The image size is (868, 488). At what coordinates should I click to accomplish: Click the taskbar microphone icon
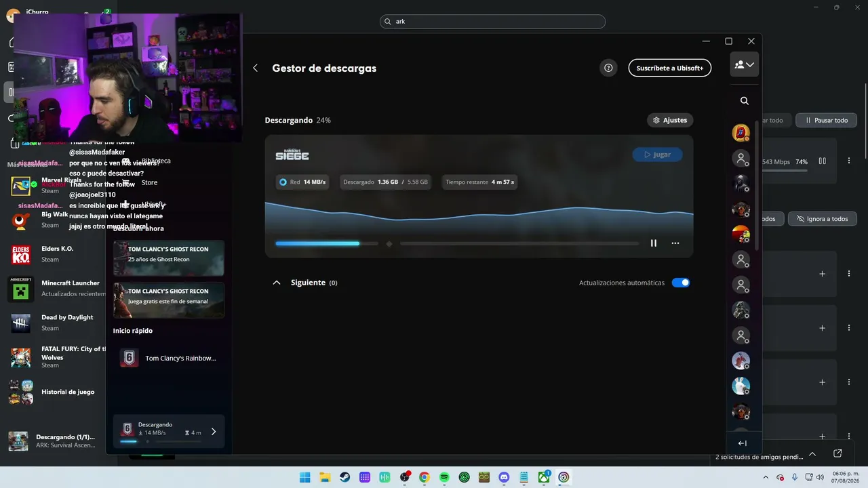(x=795, y=477)
